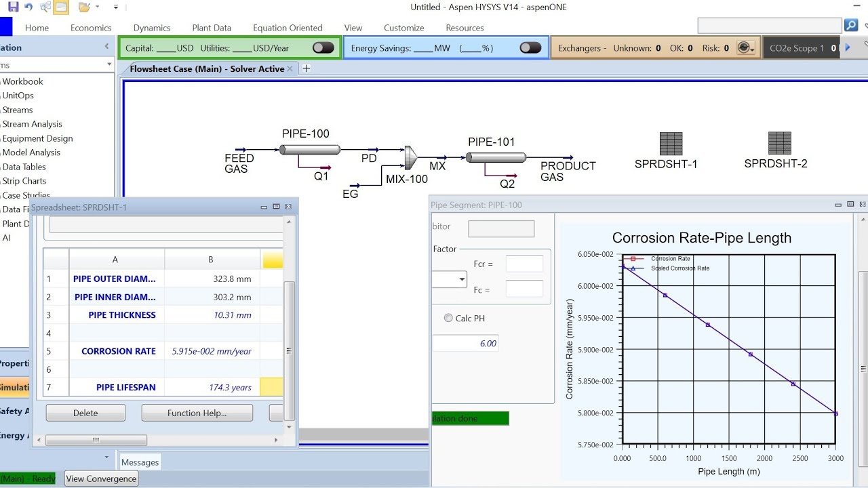
Task: Select Stream Analysis in navigation tree
Action: pyautogui.click(x=32, y=124)
